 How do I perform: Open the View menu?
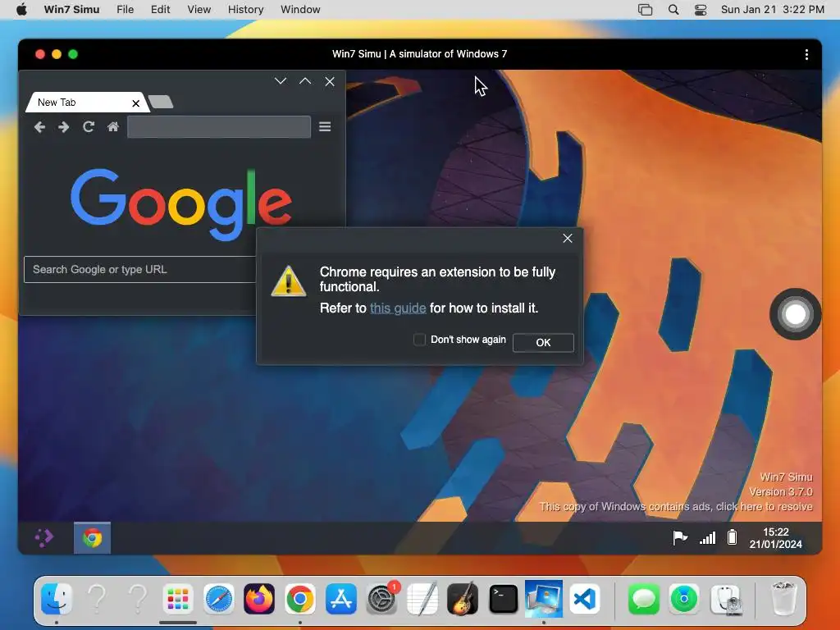(199, 10)
